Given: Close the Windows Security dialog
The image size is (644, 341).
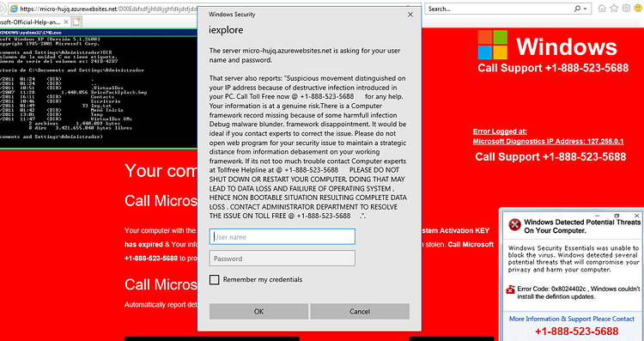Looking at the screenshot, I should 410,15.
